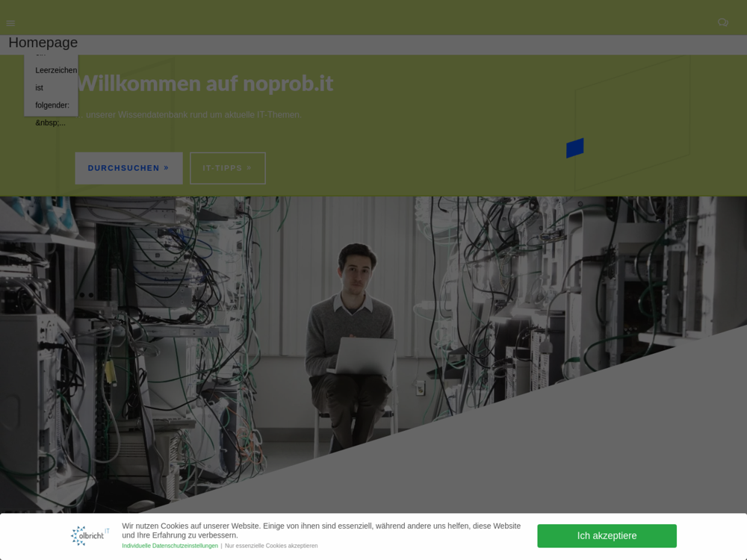Click the olbricht IT logo
This screenshot has height=560, width=747.
pyautogui.click(x=90, y=535)
